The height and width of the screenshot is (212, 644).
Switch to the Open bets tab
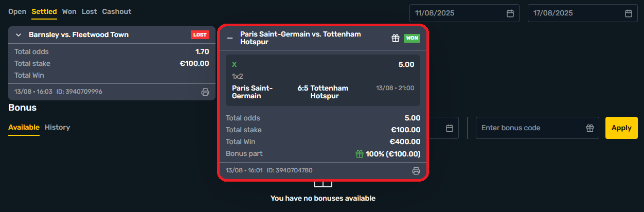point(17,11)
